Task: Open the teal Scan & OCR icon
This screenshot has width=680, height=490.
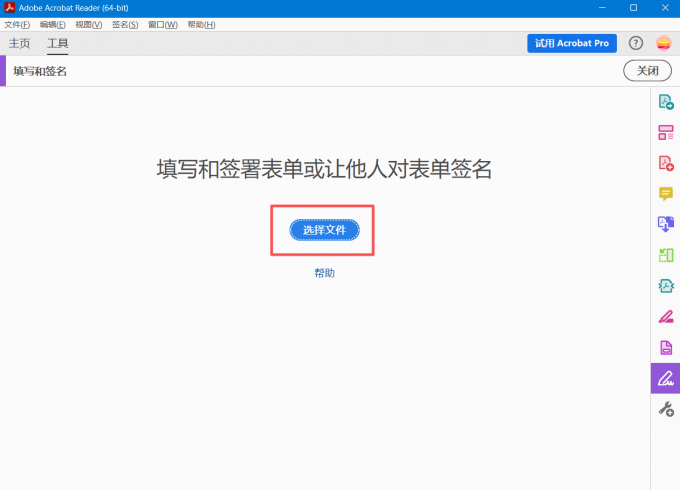Action: (666, 286)
